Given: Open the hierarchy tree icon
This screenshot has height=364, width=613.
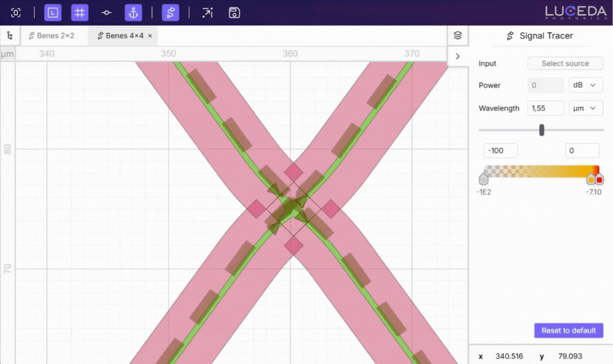Looking at the screenshot, I should pyautogui.click(x=10, y=35).
